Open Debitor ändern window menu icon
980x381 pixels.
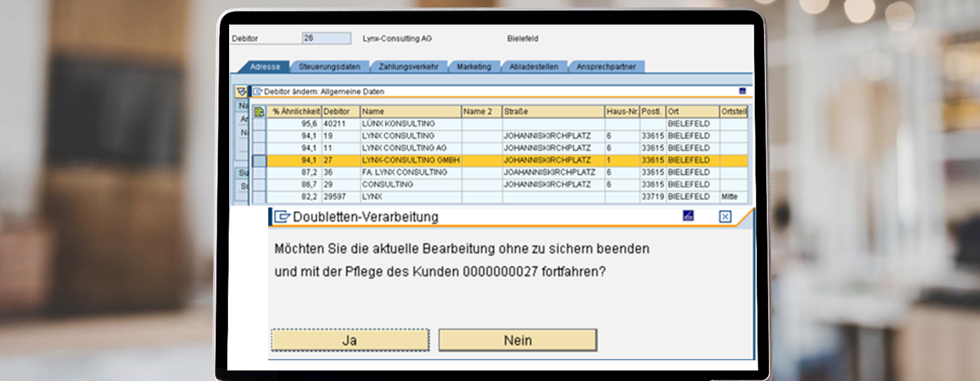(x=257, y=91)
